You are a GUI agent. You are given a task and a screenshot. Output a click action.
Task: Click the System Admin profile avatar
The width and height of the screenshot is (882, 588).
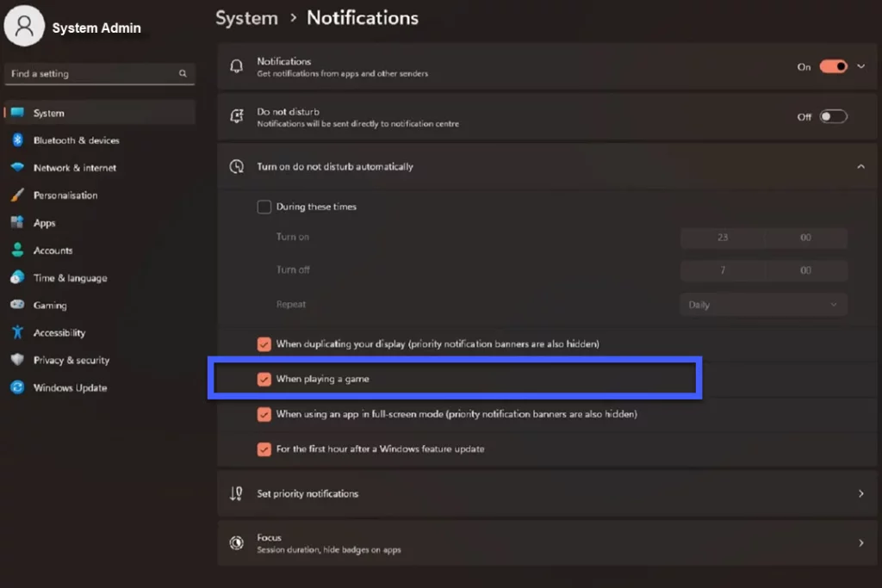(x=24, y=26)
